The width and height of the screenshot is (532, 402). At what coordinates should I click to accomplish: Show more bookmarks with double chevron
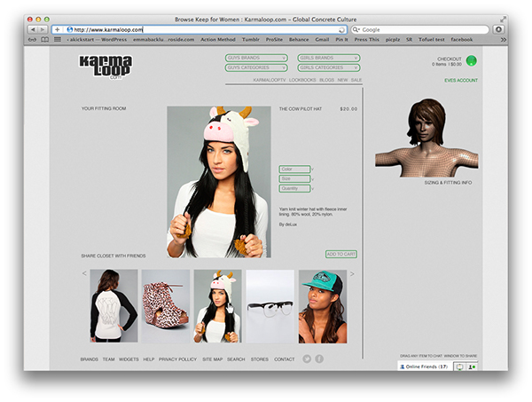[x=503, y=40]
